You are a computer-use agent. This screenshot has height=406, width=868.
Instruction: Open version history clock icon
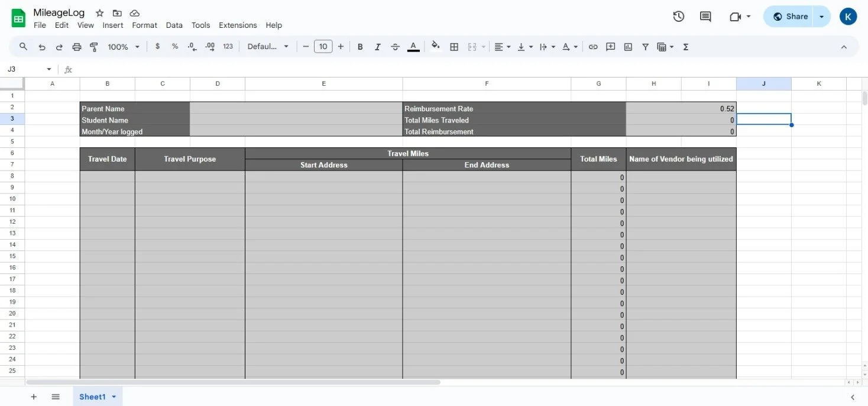tap(679, 17)
